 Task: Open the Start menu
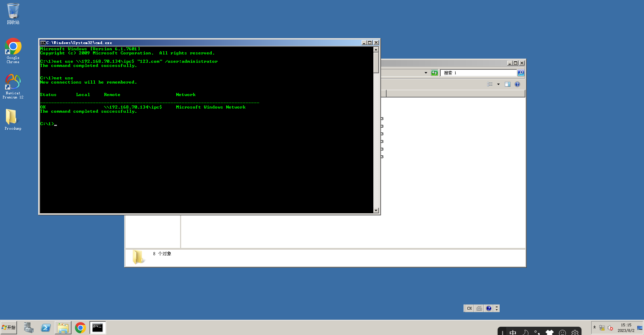[x=9, y=327]
